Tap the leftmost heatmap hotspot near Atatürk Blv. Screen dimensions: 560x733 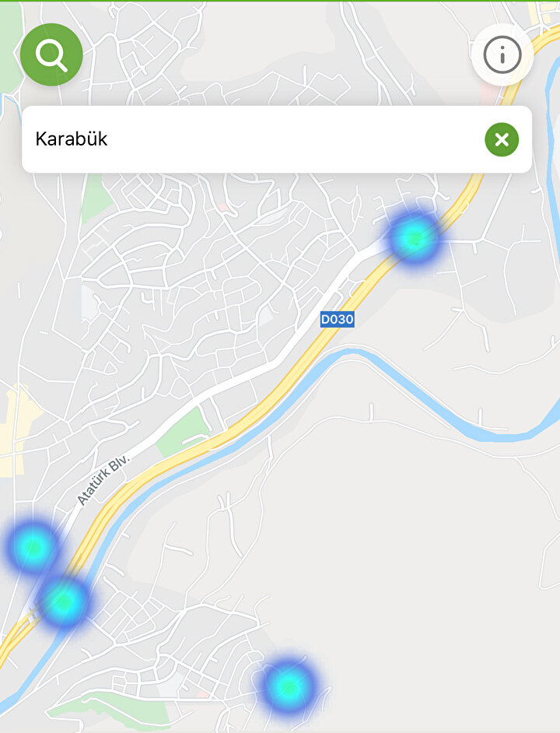tap(33, 547)
